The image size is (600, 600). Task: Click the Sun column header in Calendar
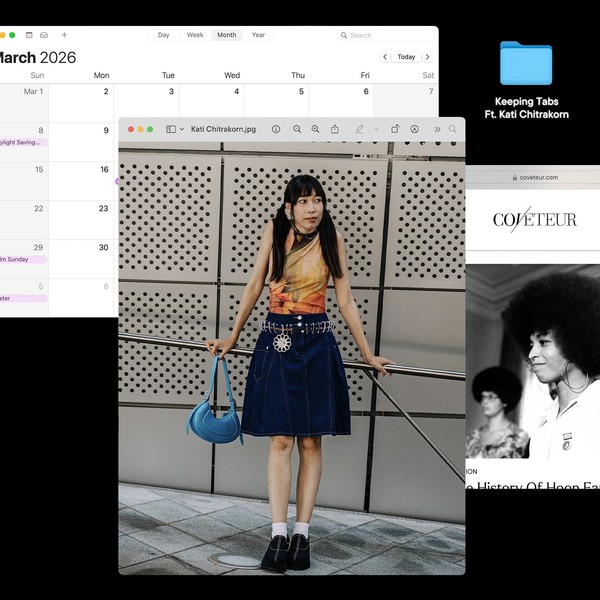(x=37, y=75)
